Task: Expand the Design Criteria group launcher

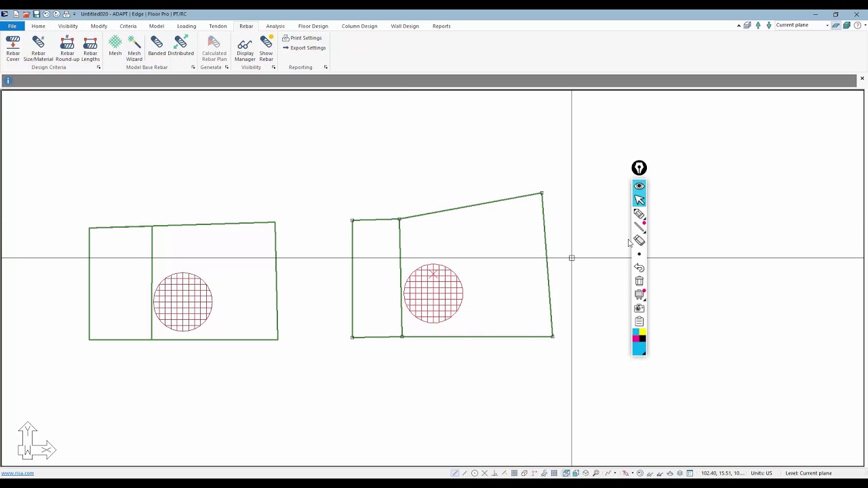Action: (x=98, y=67)
